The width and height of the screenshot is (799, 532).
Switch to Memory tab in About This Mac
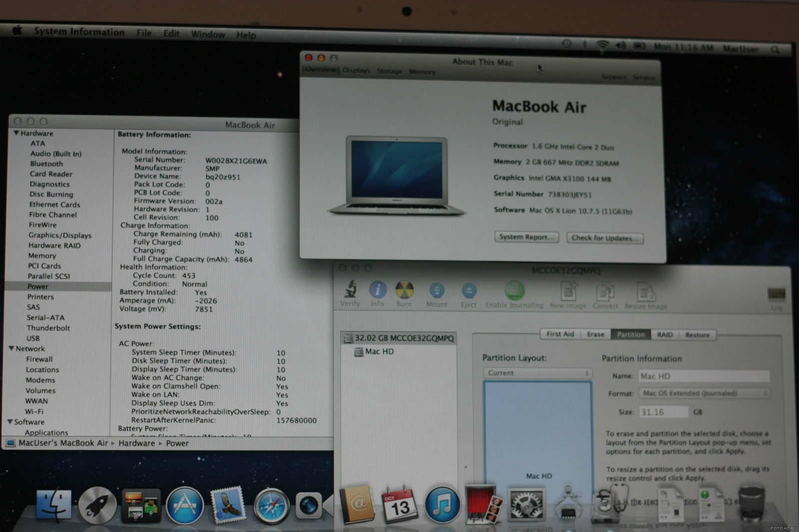422,72
